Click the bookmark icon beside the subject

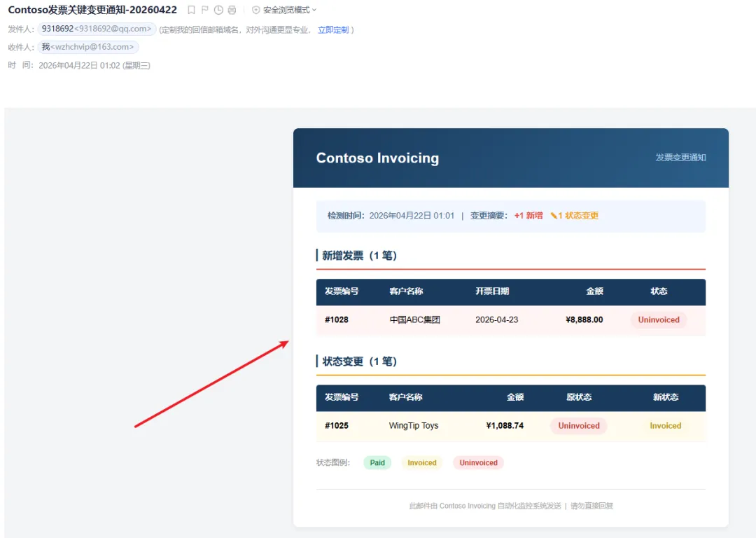coord(191,10)
